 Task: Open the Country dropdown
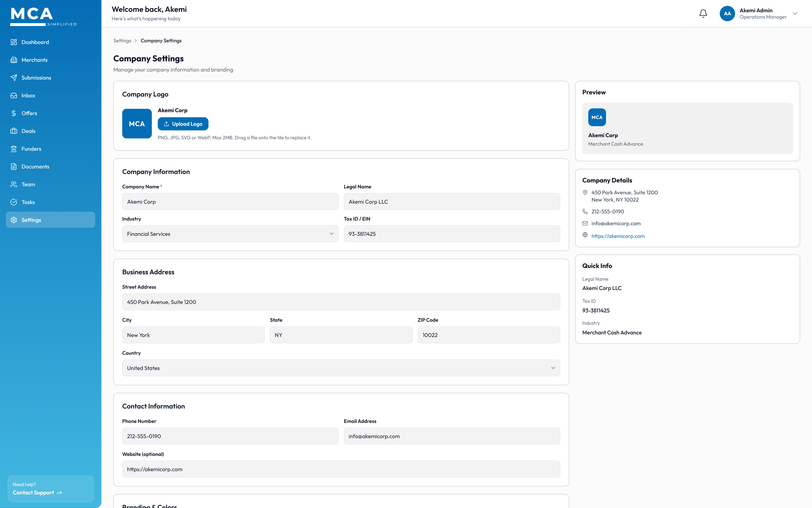click(x=341, y=368)
